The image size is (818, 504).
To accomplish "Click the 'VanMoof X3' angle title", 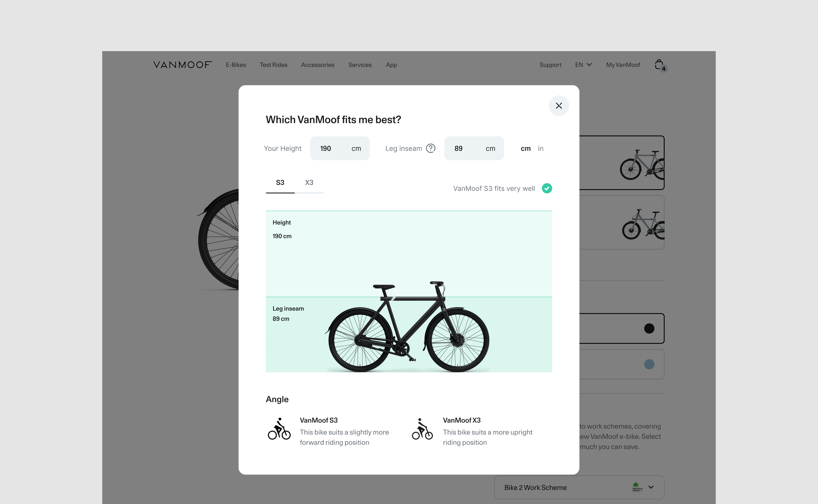I will tap(462, 420).
